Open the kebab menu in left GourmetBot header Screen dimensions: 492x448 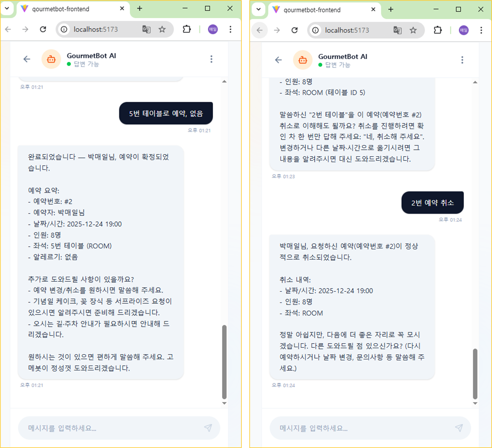[x=212, y=59]
